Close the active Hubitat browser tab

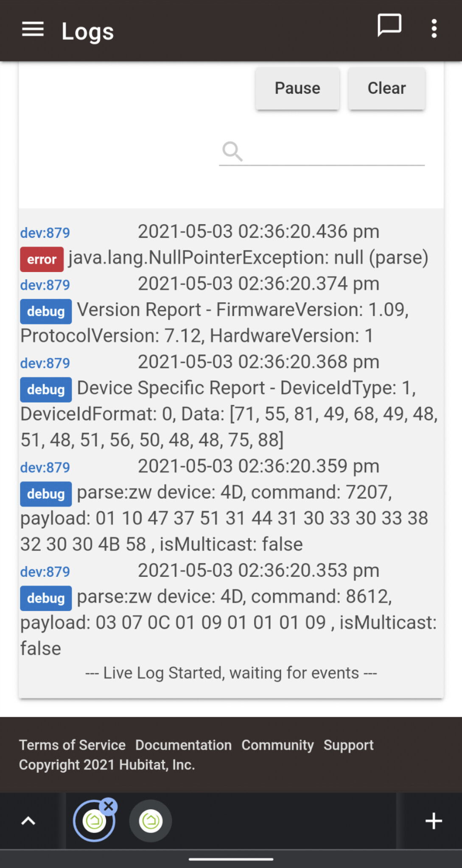pos(109,807)
